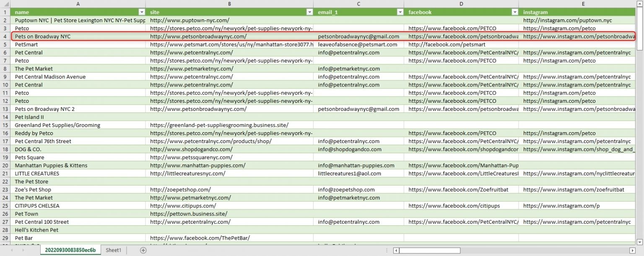
Task: Click the vertical scrollbar down arrow
Action: pos(640,242)
